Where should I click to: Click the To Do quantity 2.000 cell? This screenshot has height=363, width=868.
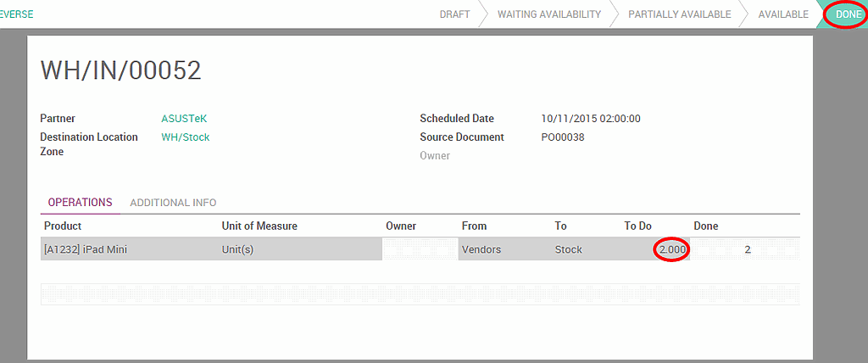pos(671,250)
